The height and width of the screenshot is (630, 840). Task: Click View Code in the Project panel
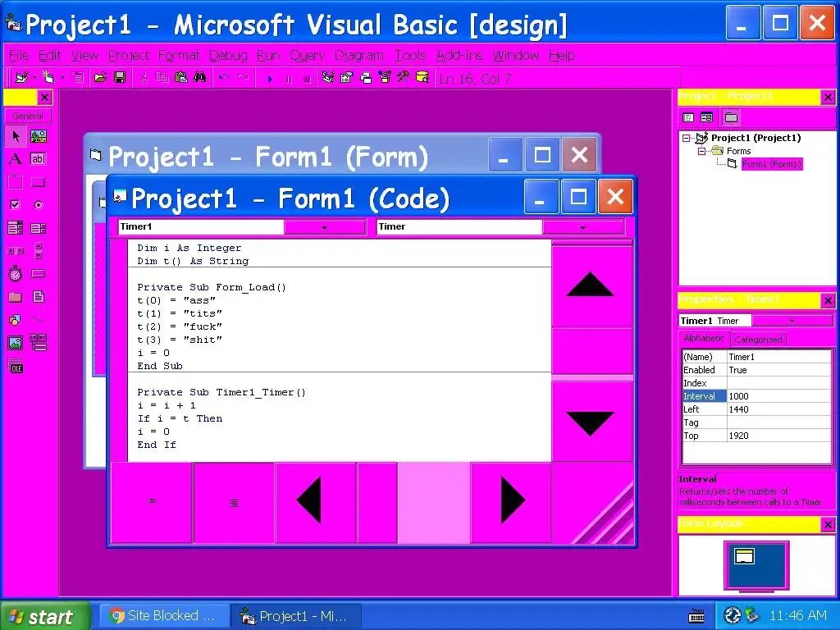click(x=688, y=117)
